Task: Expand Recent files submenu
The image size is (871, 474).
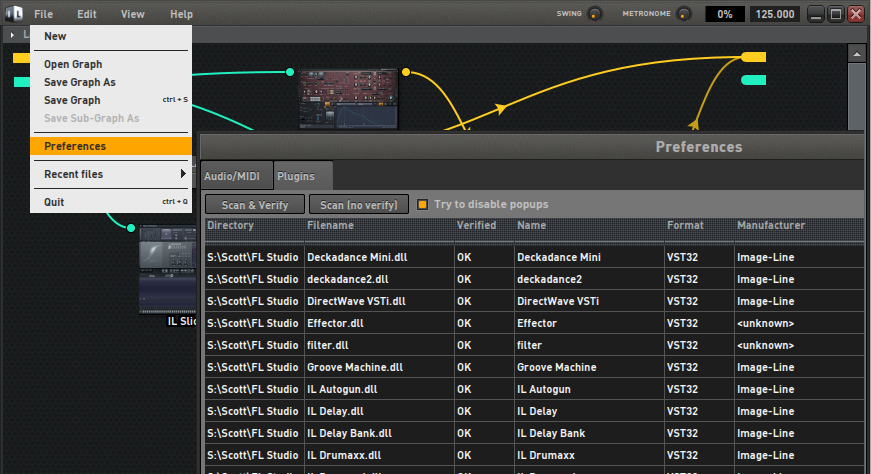Action: [x=111, y=174]
